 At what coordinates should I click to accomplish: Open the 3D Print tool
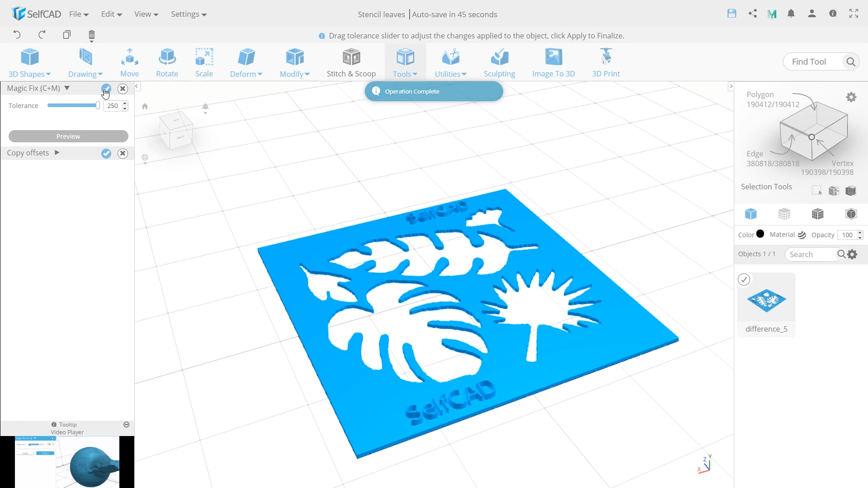click(606, 62)
